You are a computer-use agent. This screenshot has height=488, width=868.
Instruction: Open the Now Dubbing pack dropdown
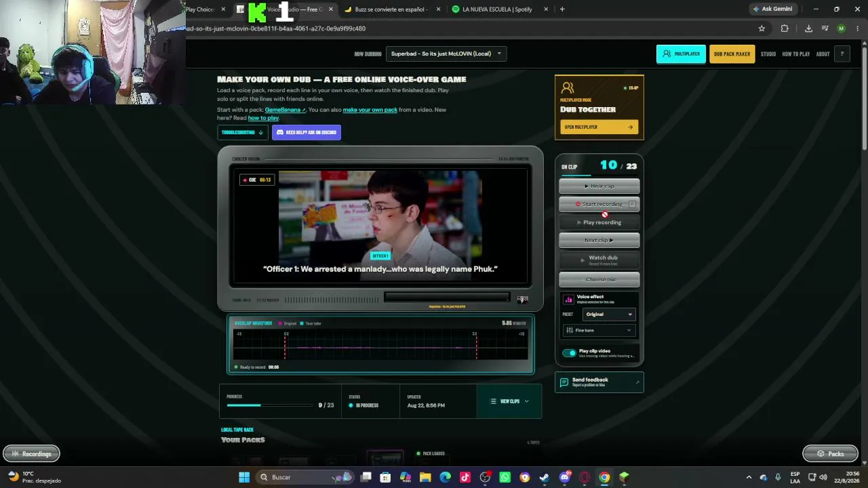pyautogui.click(x=446, y=54)
